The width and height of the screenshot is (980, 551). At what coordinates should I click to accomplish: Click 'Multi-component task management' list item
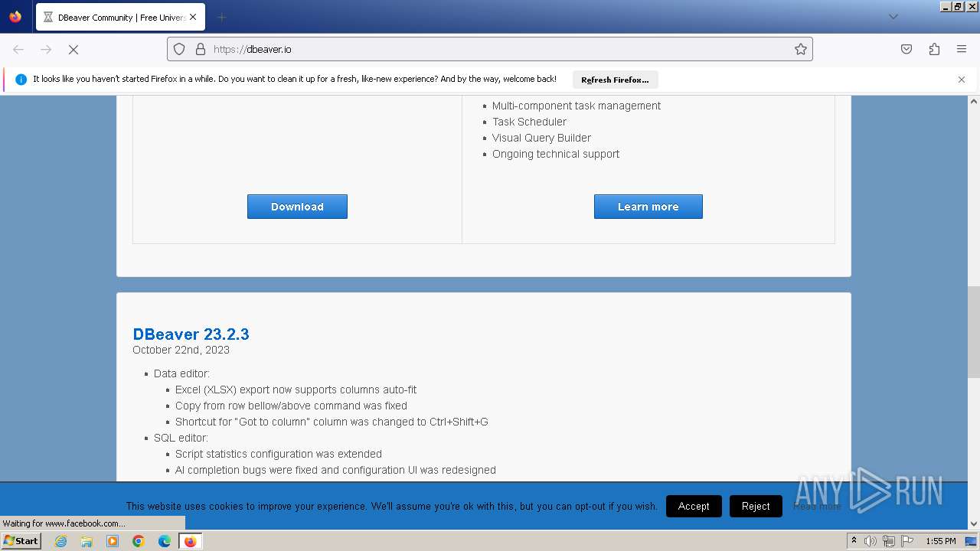click(577, 106)
